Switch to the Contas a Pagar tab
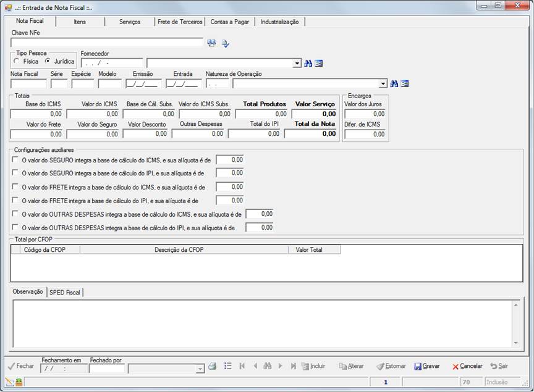534x392 pixels. 230,22
